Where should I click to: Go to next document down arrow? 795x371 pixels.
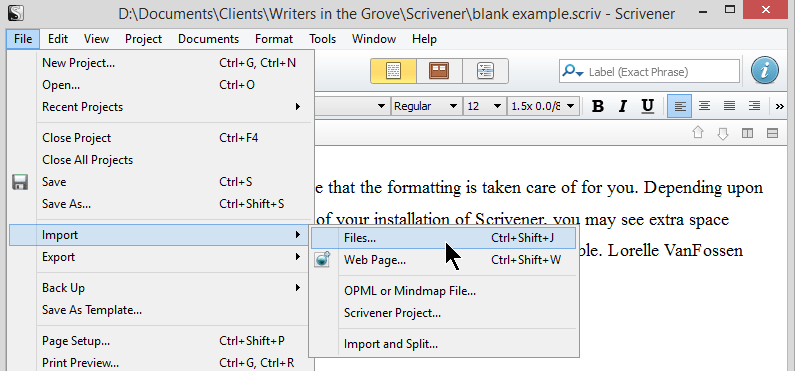pos(723,133)
